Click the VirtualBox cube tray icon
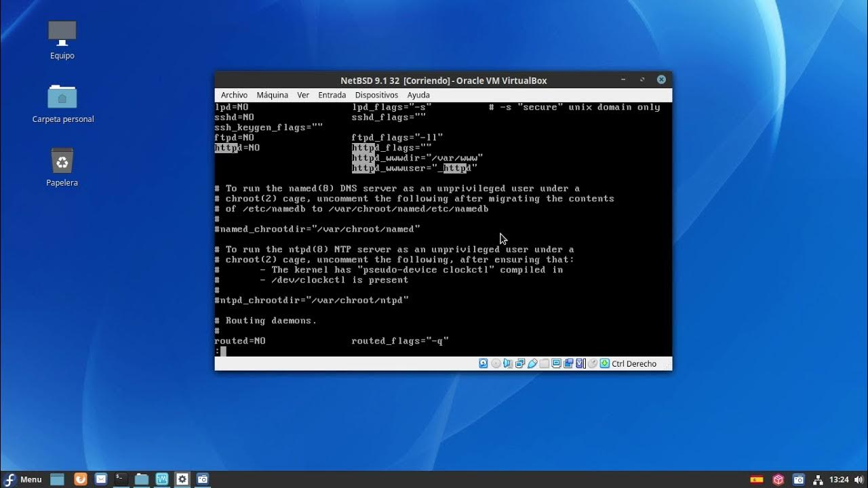Image resolution: width=868 pixels, height=488 pixels. 778,479
